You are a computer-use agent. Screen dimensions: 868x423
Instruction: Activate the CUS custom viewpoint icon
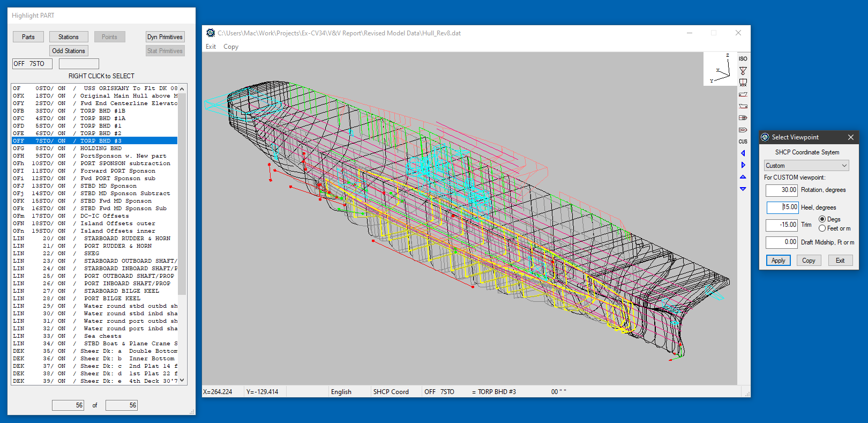743,142
